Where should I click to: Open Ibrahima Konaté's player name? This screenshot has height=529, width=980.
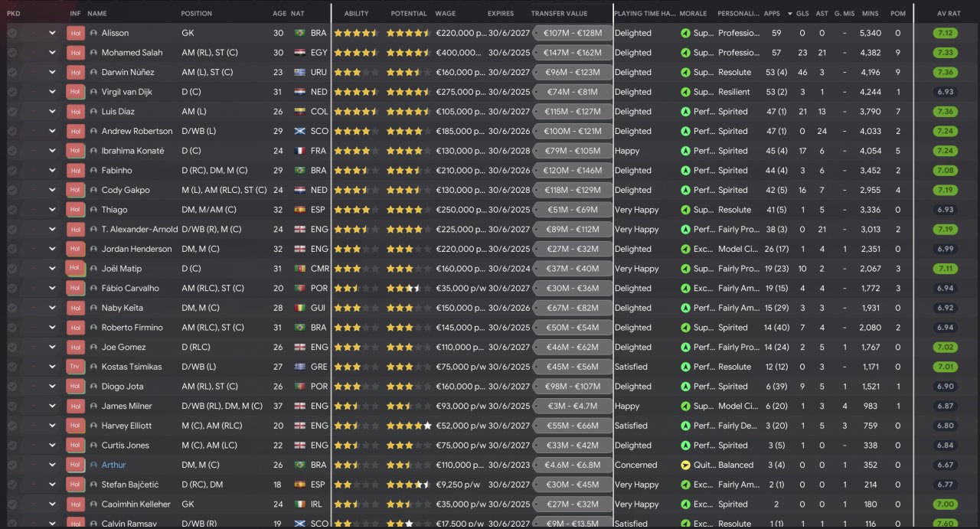pyautogui.click(x=132, y=151)
